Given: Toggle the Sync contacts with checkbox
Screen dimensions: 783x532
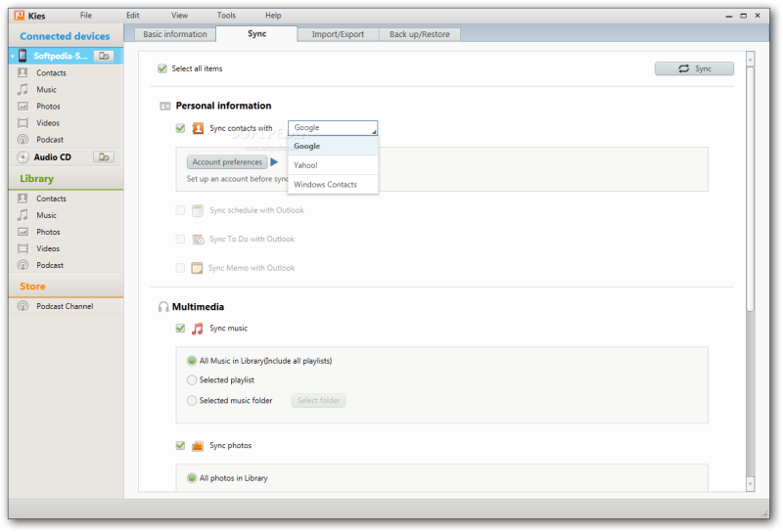Looking at the screenshot, I should (180, 128).
